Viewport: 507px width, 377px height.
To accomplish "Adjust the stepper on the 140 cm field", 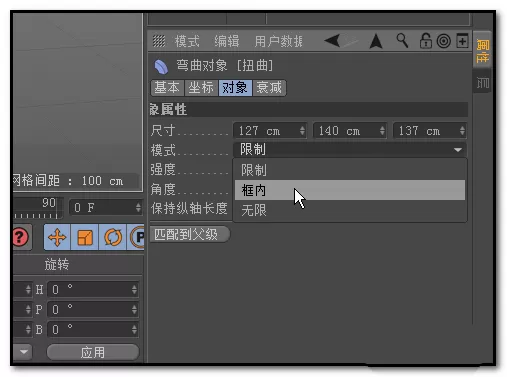I will [x=382, y=131].
